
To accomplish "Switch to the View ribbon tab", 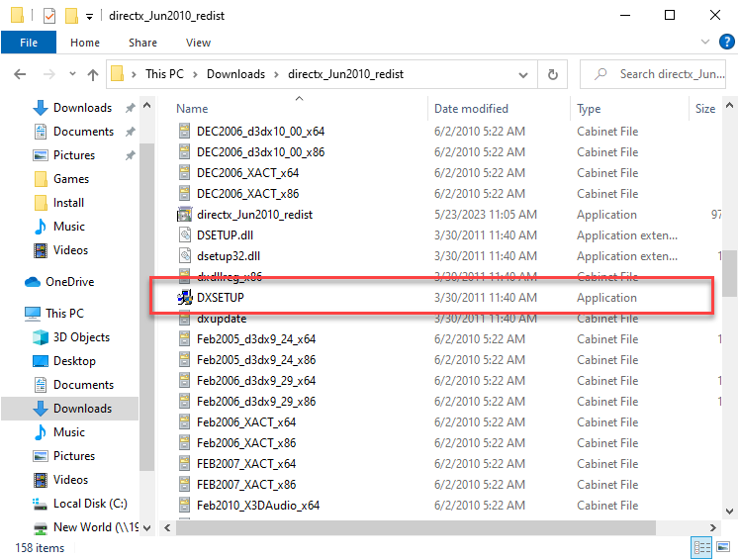I will (x=198, y=43).
